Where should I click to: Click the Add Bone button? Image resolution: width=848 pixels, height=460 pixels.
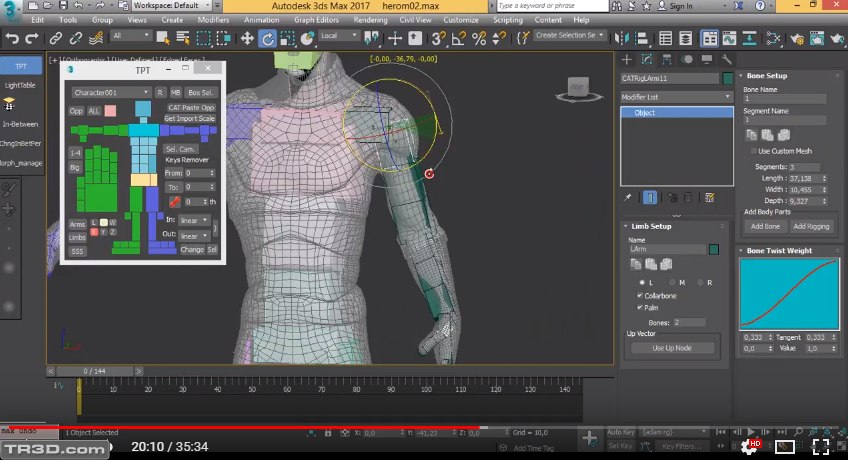click(x=765, y=226)
